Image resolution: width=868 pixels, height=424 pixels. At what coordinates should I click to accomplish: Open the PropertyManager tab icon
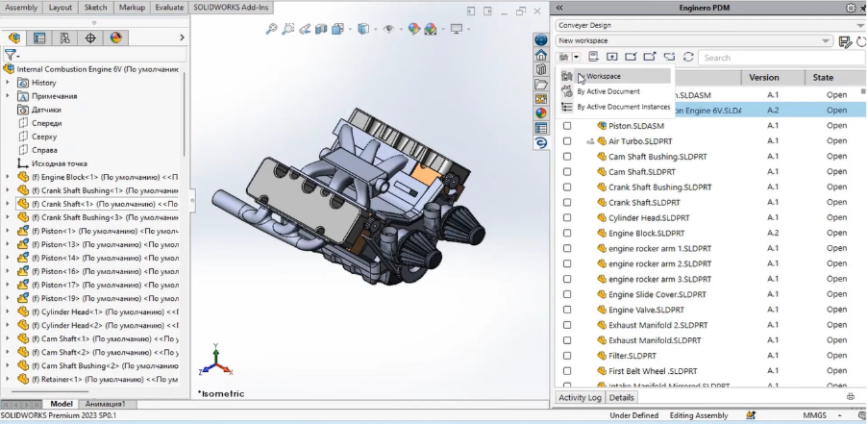(39, 38)
